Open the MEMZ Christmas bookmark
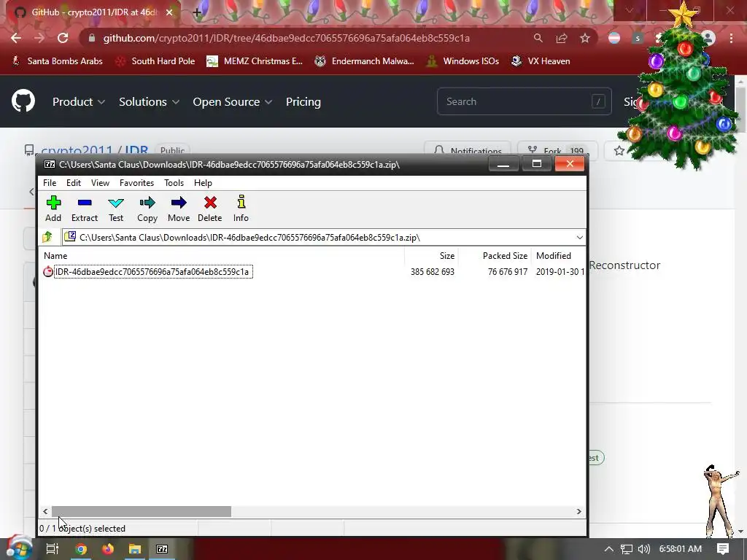747x560 pixels. pyautogui.click(x=255, y=61)
